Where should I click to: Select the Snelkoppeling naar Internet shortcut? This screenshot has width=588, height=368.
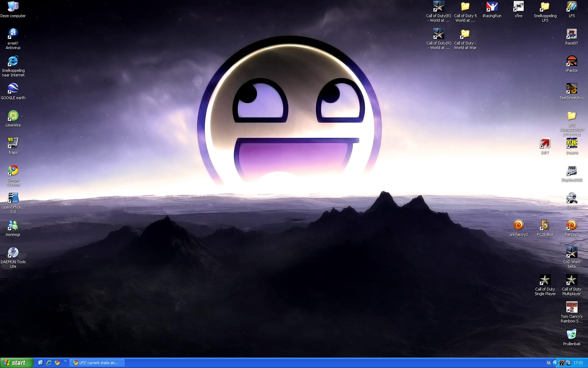(13, 66)
